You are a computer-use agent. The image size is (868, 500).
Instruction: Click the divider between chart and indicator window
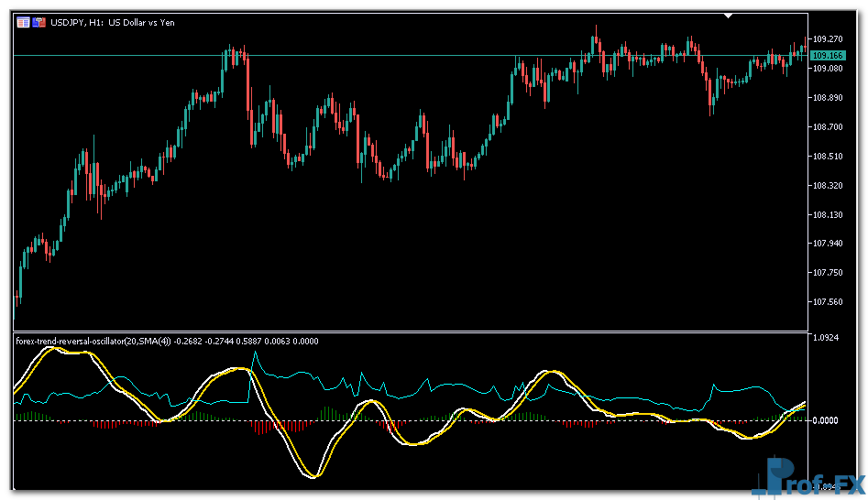[x=411, y=332]
